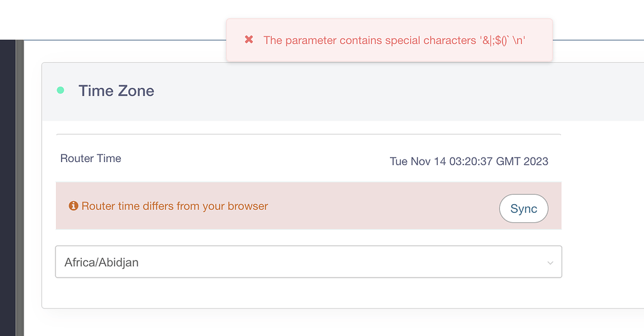Open the Africa/Abidjan time zone dropdown
Image resolution: width=644 pixels, height=336 pixels.
308,262
